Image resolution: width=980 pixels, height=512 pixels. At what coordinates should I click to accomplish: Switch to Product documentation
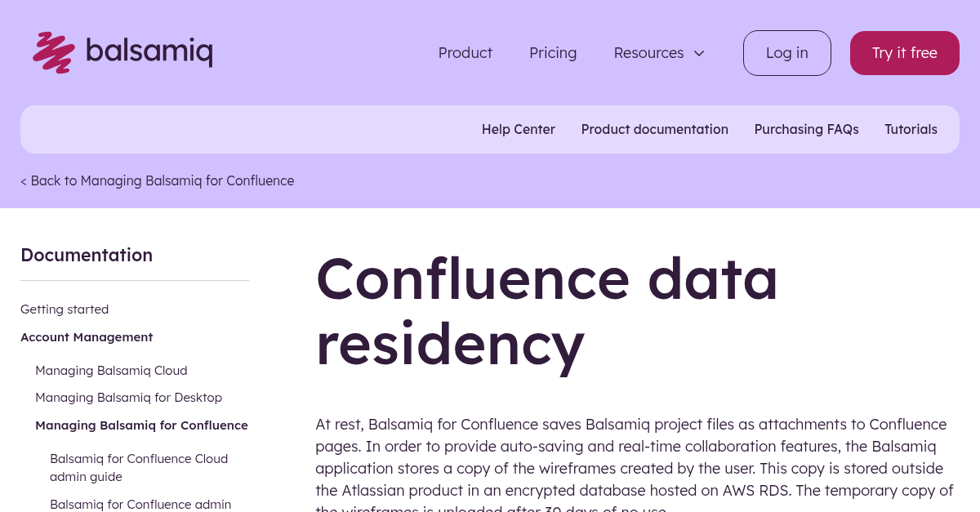(x=655, y=129)
